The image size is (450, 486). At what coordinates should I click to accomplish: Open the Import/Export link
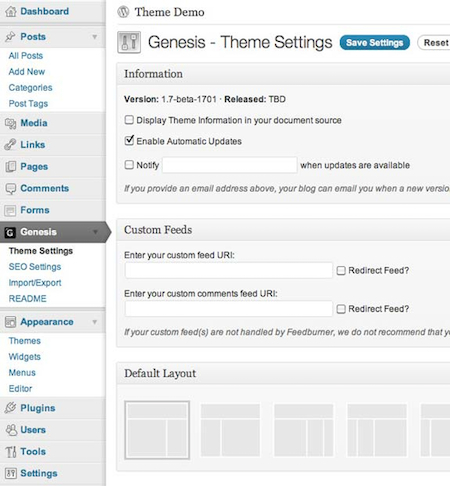click(35, 283)
